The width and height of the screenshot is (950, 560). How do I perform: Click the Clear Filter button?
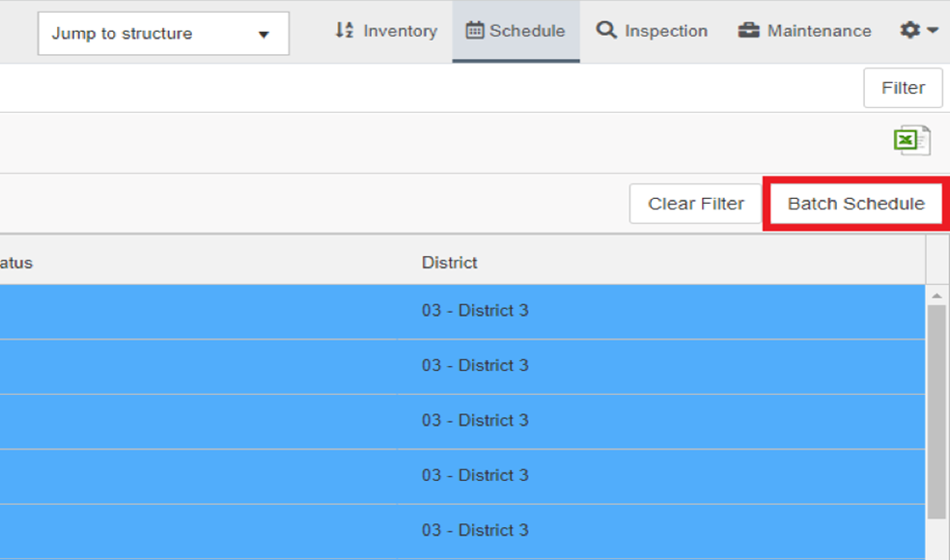[x=695, y=204]
